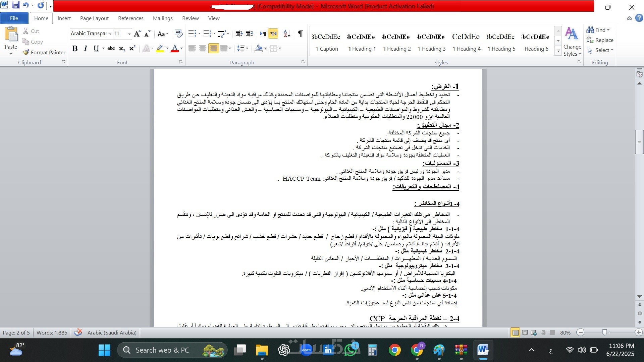Click the Strikethrough icon
The width and height of the screenshot is (644, 362).
pyautogui.click(x=111, y=49)
